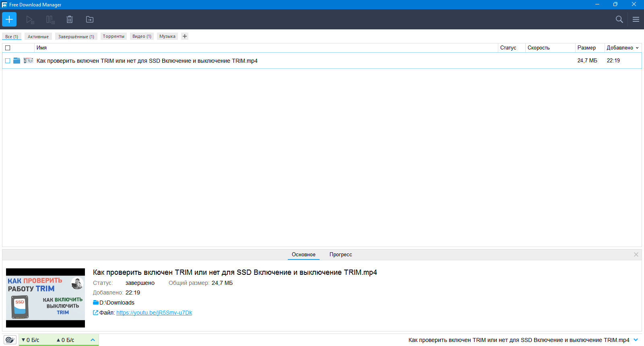Screen dimensions: 644x346
Task: Open the youtu.be file link
Action: [x=154, y=313]
